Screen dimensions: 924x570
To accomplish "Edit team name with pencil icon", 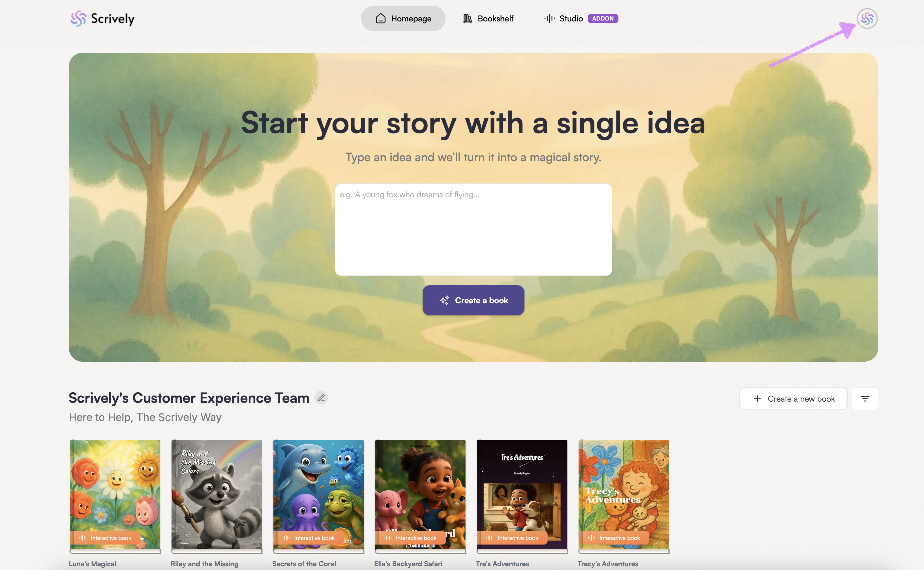I will click(x=321, y=397).
